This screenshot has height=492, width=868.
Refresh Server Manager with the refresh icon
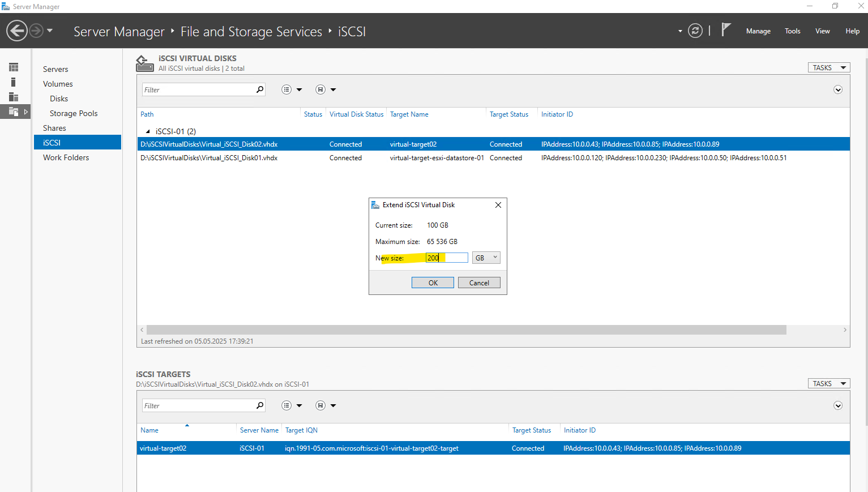tap(695, 31)
